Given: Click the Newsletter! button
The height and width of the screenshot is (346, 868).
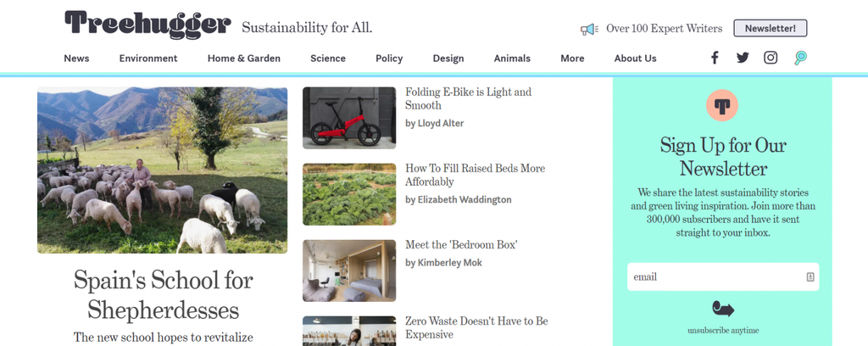Looking at the screenshot, I should pyautogui.click(x=770, y=28).
